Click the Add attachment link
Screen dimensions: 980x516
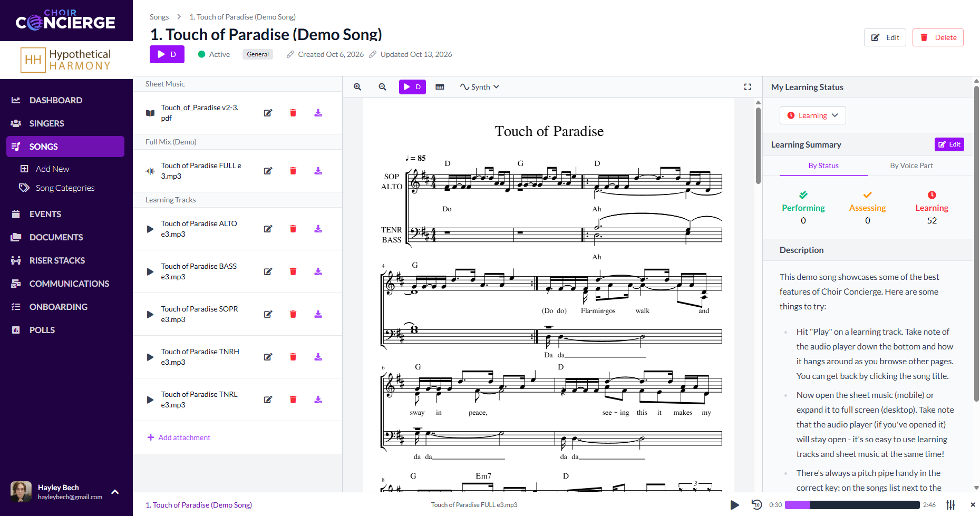pos(179,437)
